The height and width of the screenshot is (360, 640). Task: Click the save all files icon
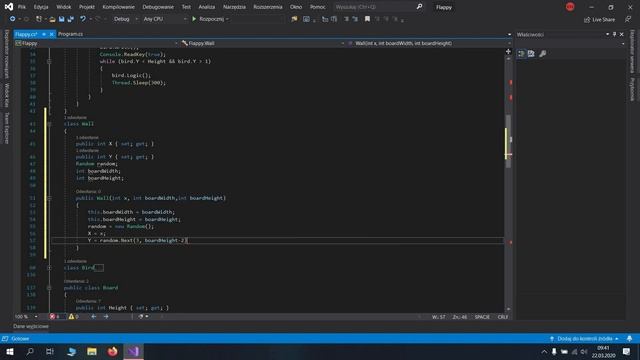tap(70, 19)
